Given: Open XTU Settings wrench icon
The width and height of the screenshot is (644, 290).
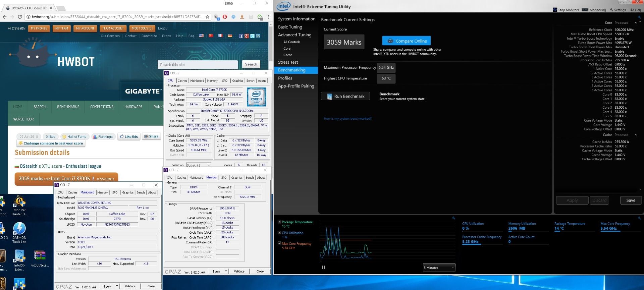Looking at the screenshot, I should pos(611,10).
